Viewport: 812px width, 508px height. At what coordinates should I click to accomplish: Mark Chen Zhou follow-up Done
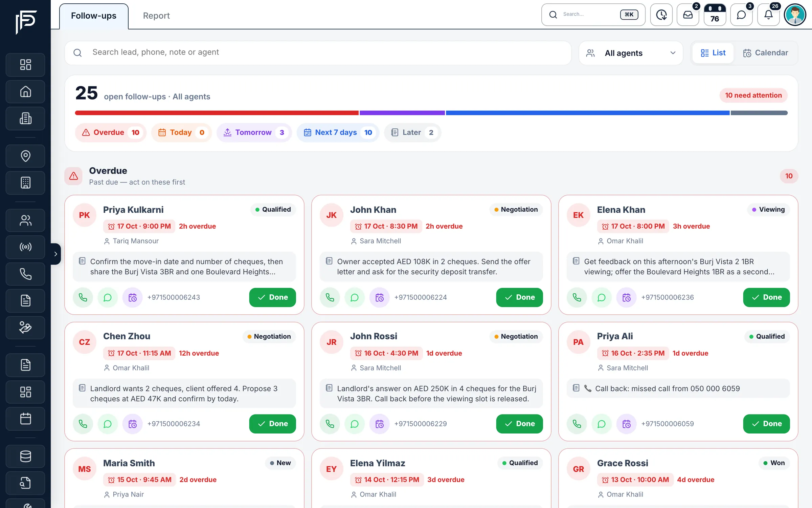(272, 424)
